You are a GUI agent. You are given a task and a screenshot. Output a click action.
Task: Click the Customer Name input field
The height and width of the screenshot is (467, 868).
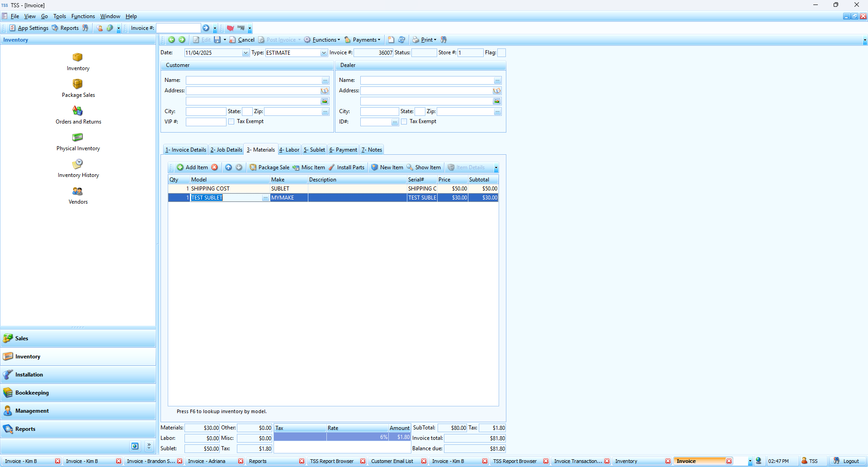[x=253, y=81]
